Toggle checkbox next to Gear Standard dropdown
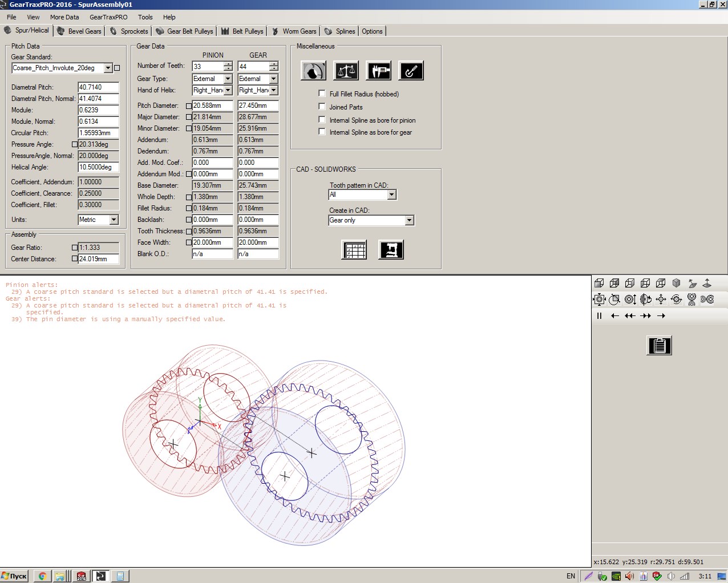 [117, 68]
